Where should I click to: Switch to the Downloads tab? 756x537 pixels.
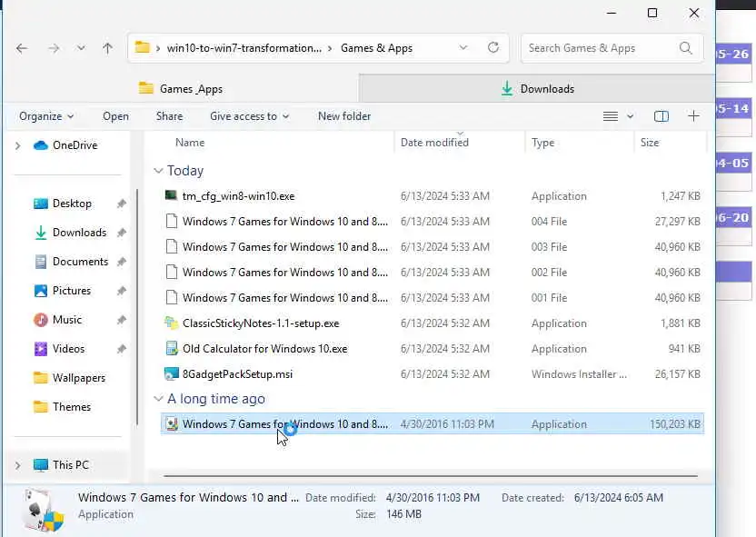[537, 89]
